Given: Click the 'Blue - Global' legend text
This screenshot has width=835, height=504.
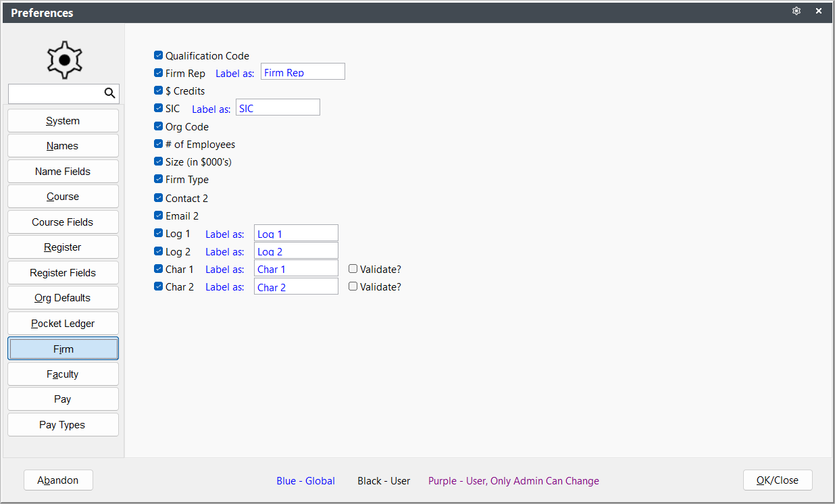Looking at the screenshot, I should (305, 481).
